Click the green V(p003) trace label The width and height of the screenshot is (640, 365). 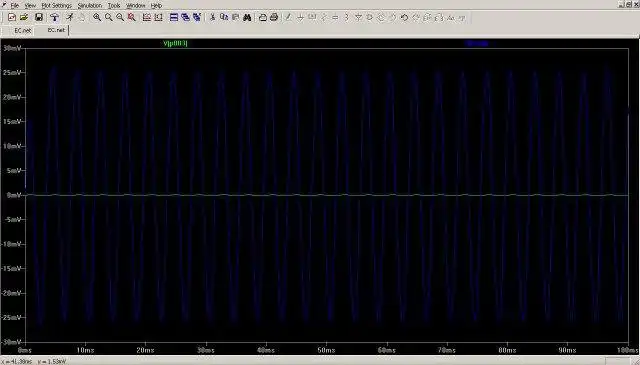tap(175, 43)
